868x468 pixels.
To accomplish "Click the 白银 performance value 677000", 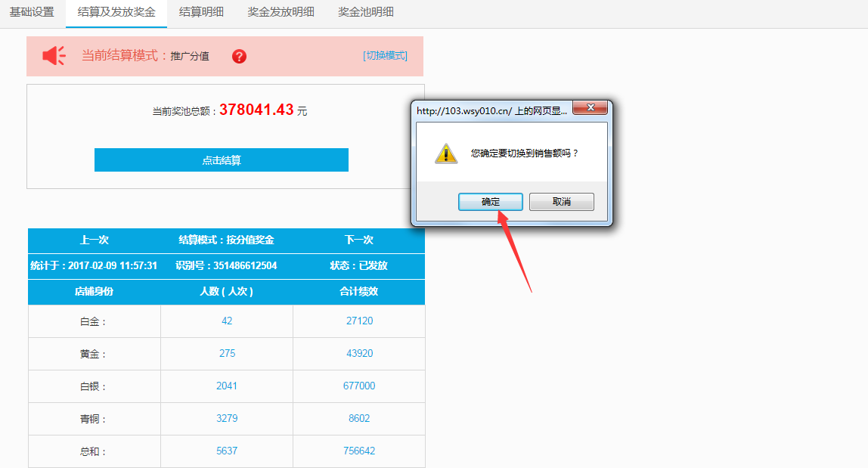I will pos(358,386).
